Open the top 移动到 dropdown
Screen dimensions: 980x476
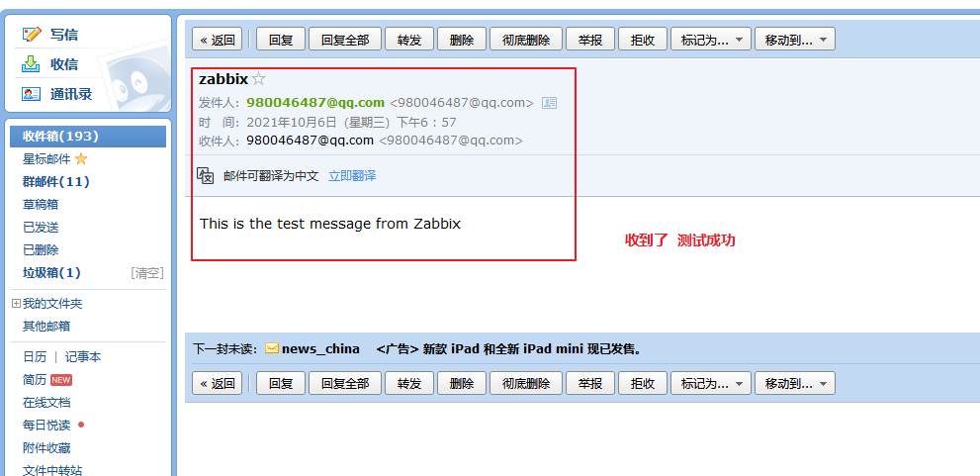(x=794, y=40)
